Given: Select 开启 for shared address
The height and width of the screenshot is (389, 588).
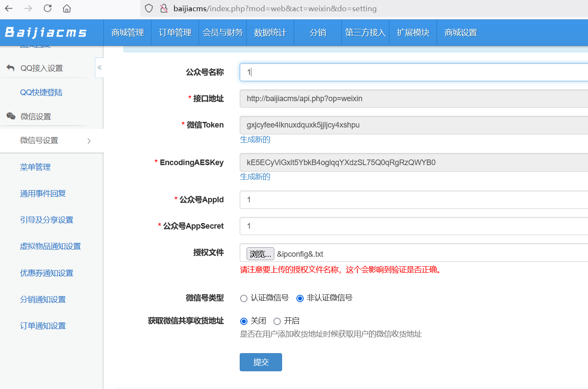Looking at the screenshot, I should click(x=277, y=321).
